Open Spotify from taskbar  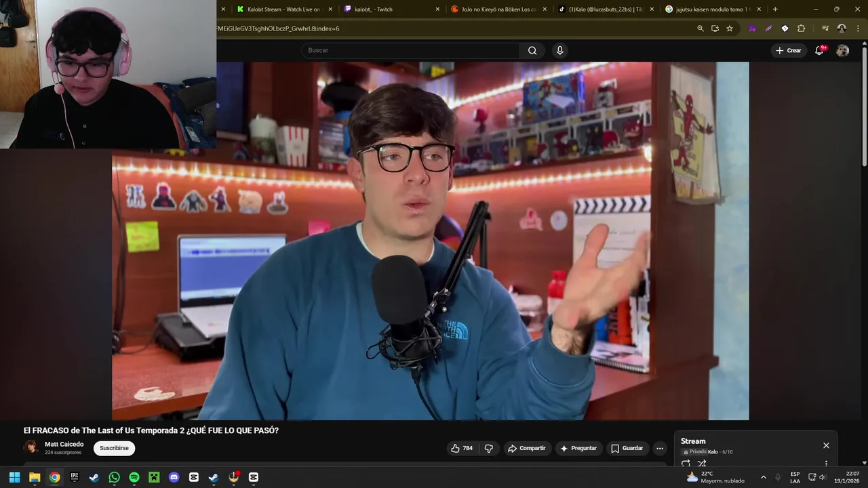(134, 477)
